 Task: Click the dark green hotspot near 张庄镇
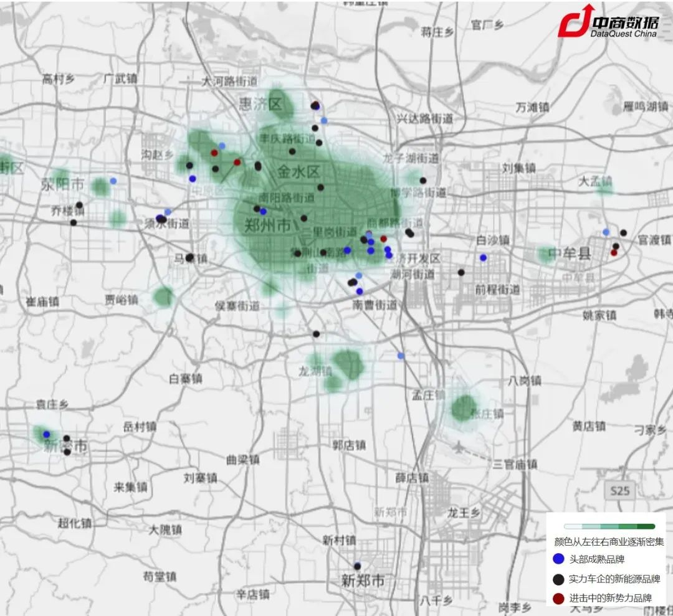[464, 408]
